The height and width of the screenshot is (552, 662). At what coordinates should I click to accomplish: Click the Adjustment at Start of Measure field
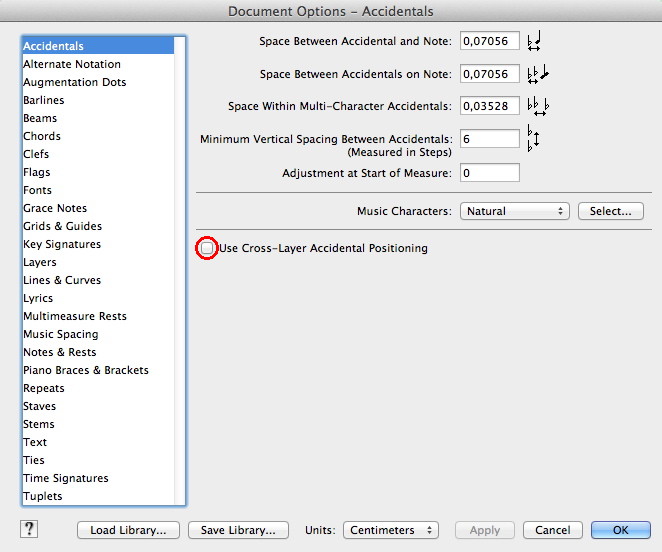pos(489,173)
